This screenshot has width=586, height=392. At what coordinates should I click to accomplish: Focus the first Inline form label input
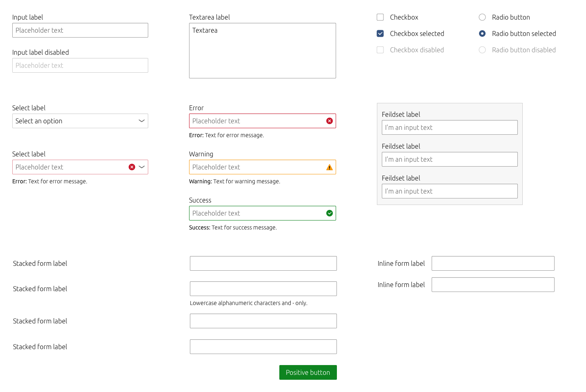click(493, 263)
